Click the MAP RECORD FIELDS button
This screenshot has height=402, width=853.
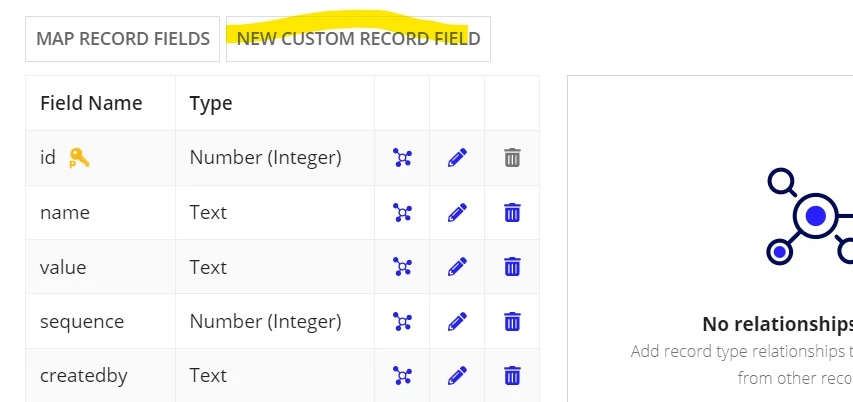pyautogui.click(x=122, y=39)
